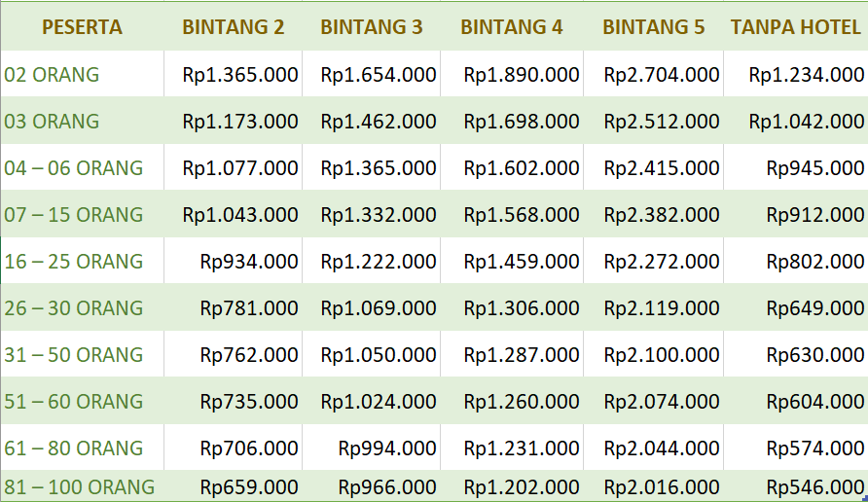
Task: Click the Rp1.306.000 cell in BINTANG 4
Action: (522, 307)
